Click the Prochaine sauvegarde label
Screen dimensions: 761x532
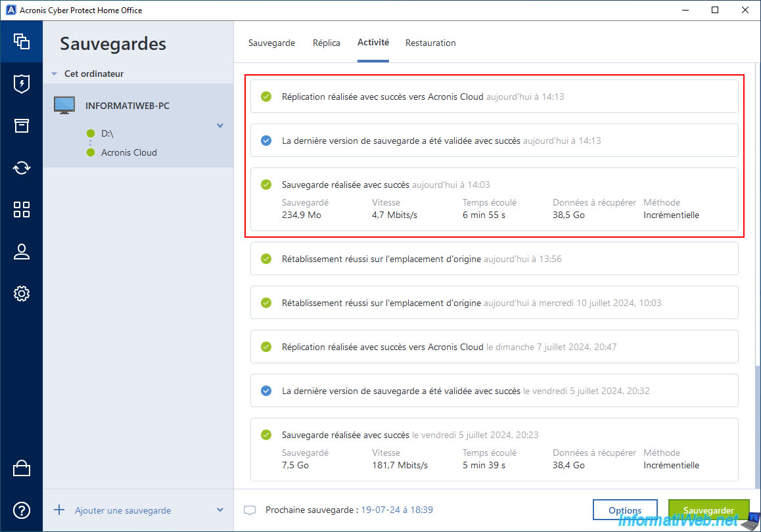(311, 510)
